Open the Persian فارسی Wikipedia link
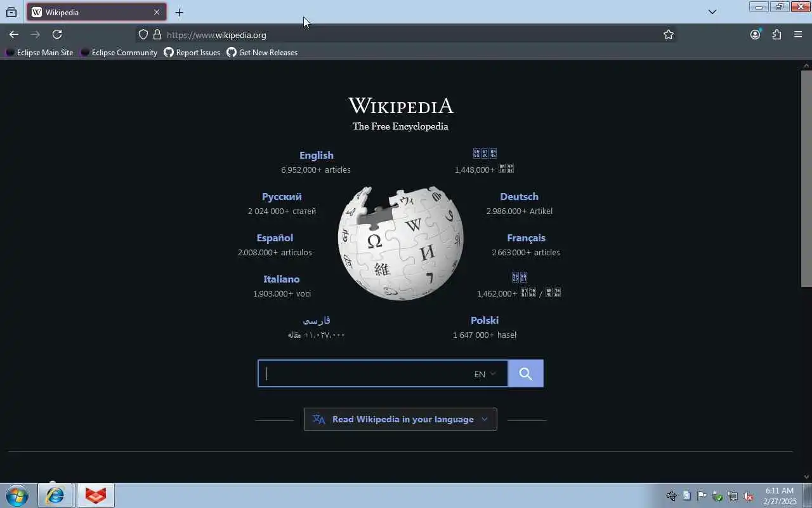Screen dimensions: 812x508 [x=317, y=320]
